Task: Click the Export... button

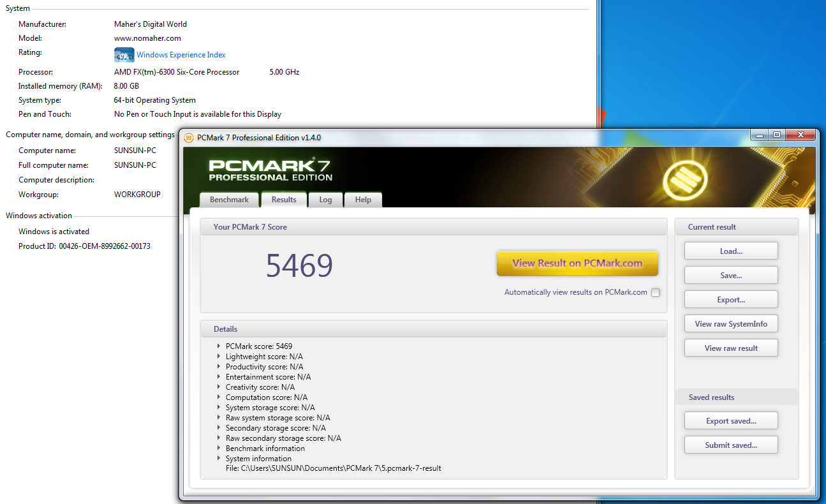Action: (731, 300)
